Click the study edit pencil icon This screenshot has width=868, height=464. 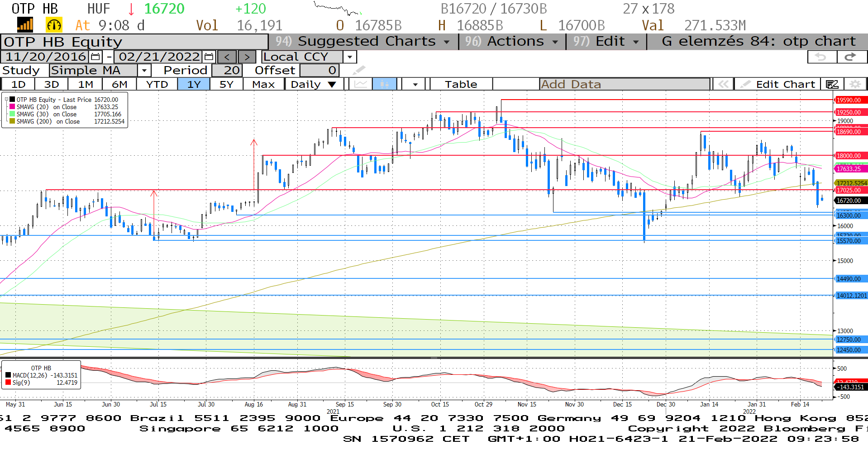click(359, 70)
